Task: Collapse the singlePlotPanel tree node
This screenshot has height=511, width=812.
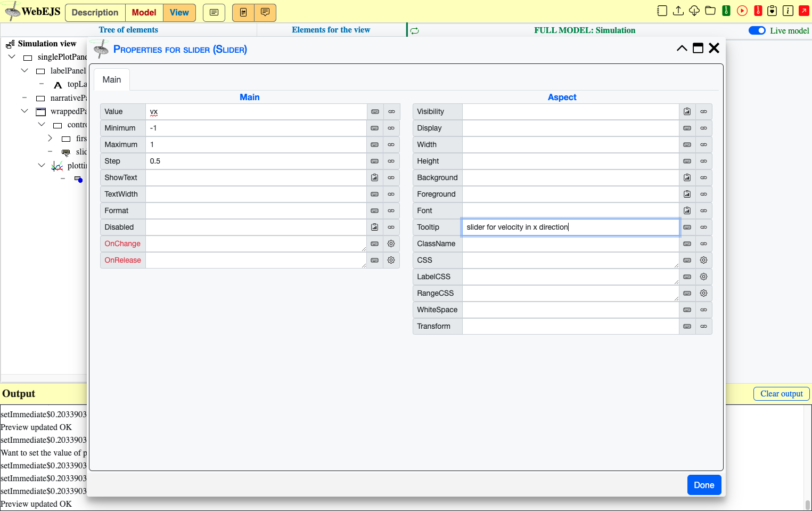Action: [x=12, y=56]
